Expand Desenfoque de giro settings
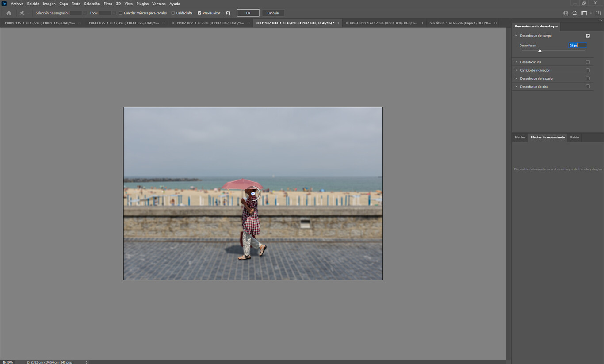Viewport: 604px width, 364px height. (x=516, y=86)
